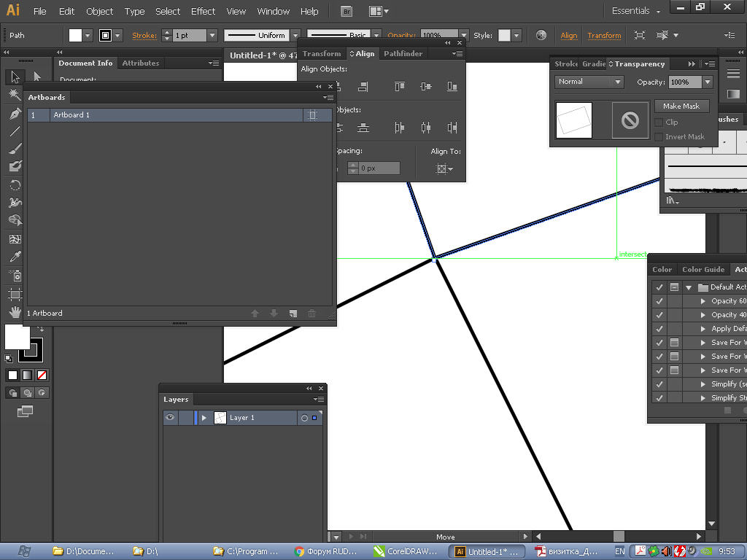Viewport: 747px width, 560px height.
Task: Click the New Artboard icon
Action: click(x=293, y=314)
